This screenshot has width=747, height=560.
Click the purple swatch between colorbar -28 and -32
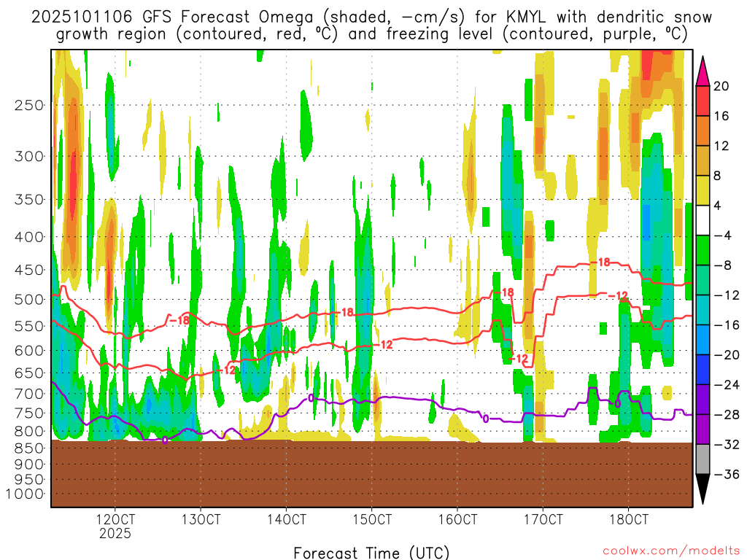pyautogui.click(x=703, y=429)
